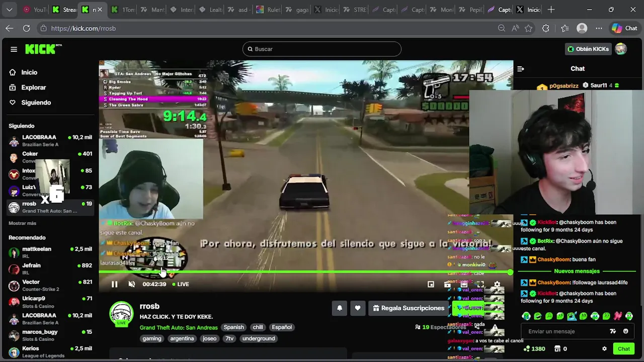Image resolution: width=644 pixels, height=362 pixels.
Task: Click the stream progress bar handle
Action: tap(510, 272)
